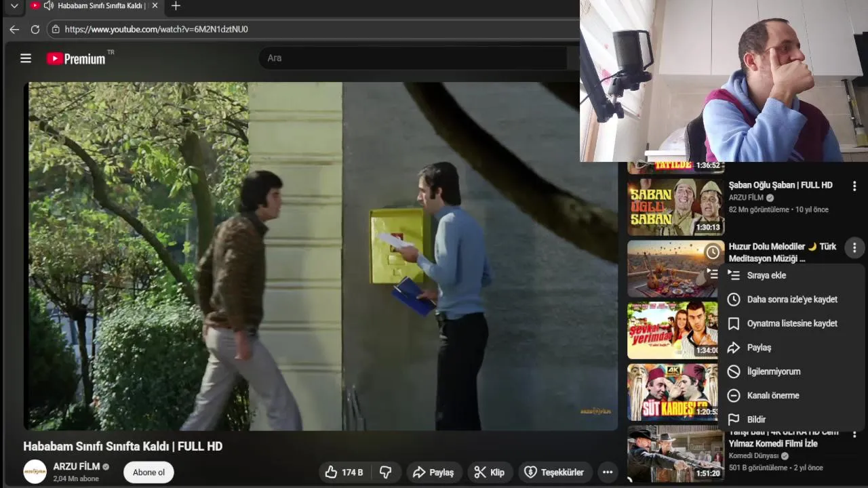Open more actions ellipsis under video
The width and height of the screenshot is (868, 488).
(x=608, y=472)
